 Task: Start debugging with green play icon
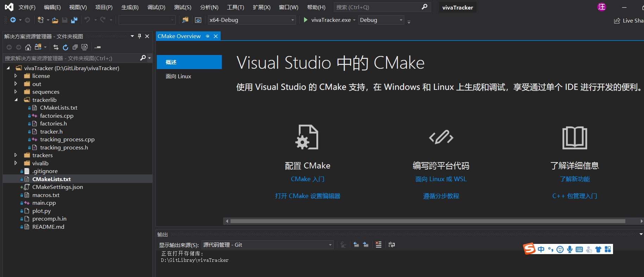click(305, 20)
